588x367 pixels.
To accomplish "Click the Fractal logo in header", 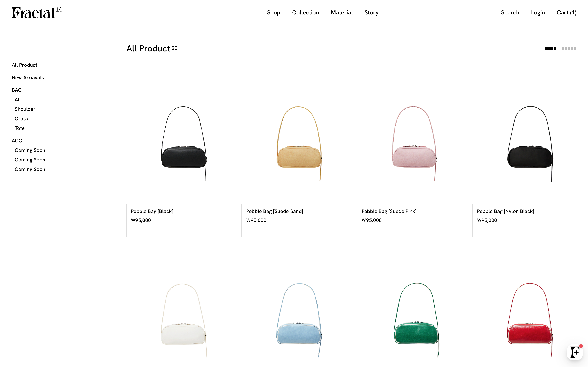I will tap(37, 13).
